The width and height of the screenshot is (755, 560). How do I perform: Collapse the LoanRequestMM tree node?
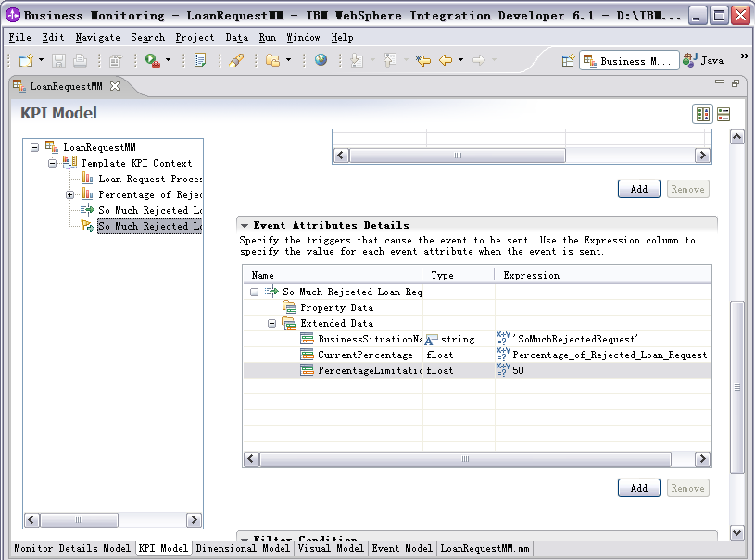pos(34,147)
